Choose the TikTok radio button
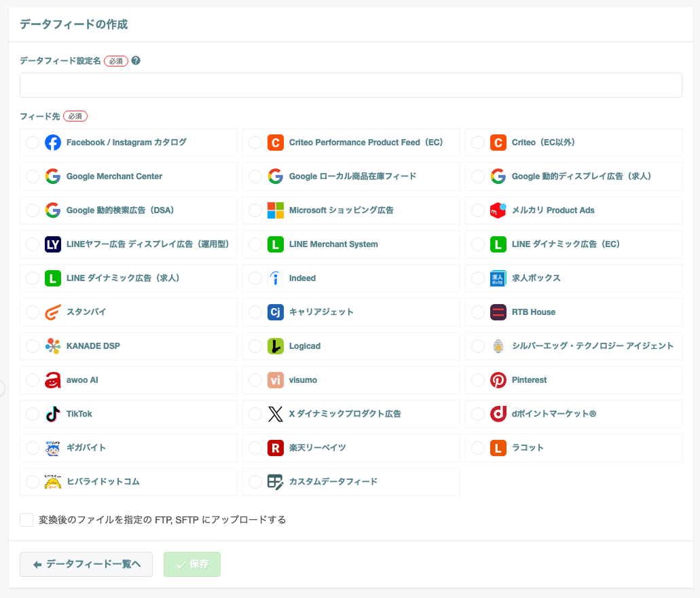The height and width of the screenshot is (598, 700). coord(33,413)
